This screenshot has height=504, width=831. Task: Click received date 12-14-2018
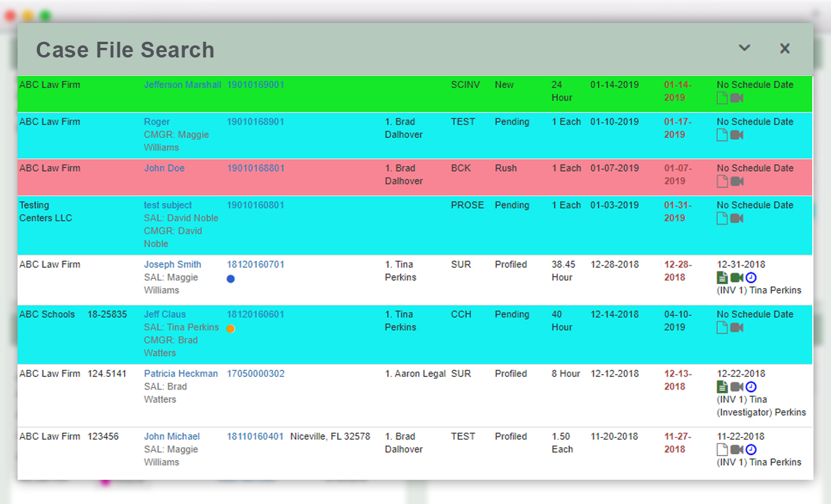(614, 314)
